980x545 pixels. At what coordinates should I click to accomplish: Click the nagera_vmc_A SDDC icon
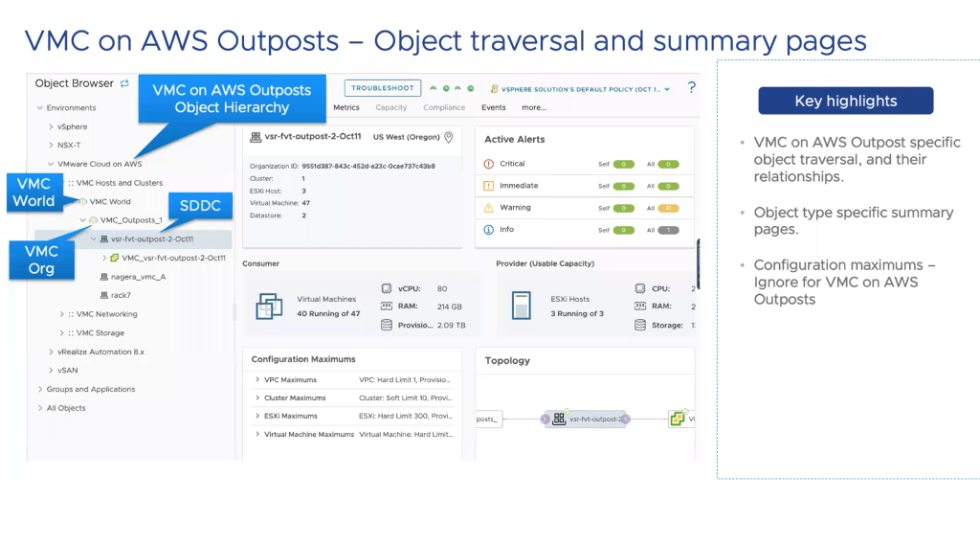(103, 277)
